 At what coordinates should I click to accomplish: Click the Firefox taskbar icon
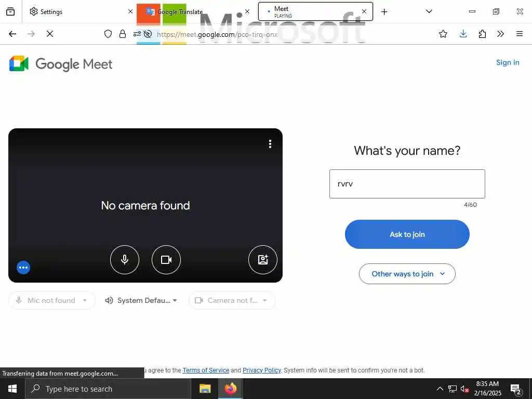pos(230,389)
